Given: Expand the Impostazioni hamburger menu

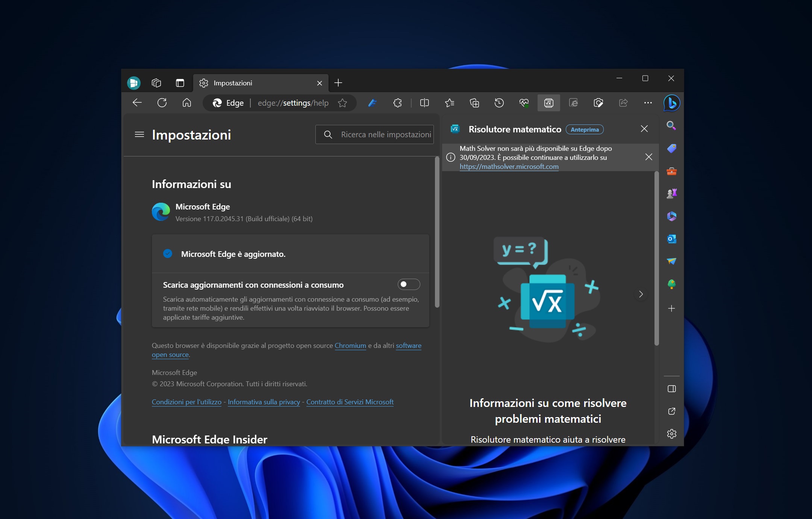Looking at the screenshot, I should (139, 135).
